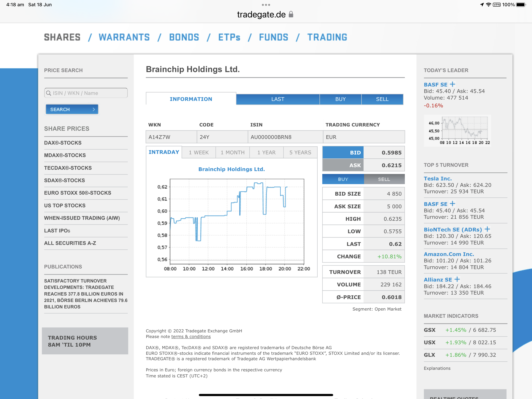The image size is (532, 399).
Task: Click the GLX market indicator row
Action: pos(465,355)
